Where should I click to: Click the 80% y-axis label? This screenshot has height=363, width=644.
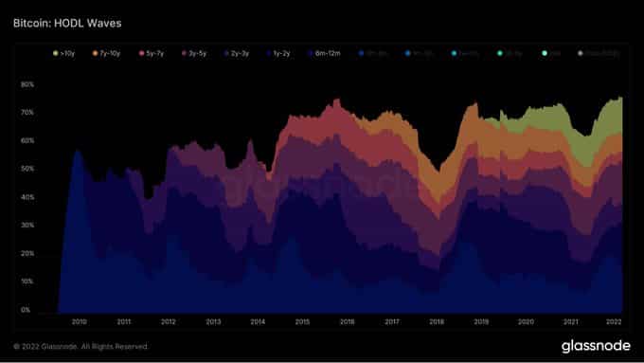click(27, 84)
